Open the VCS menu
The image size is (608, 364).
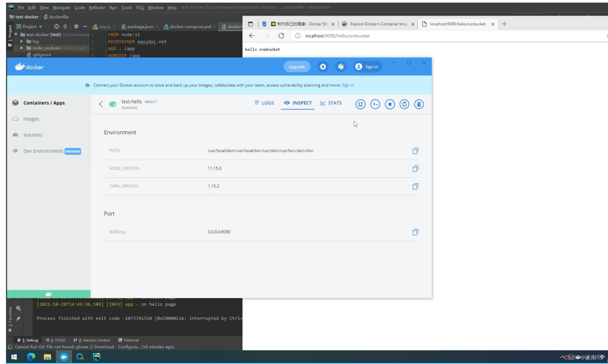(x=140, y=7)
